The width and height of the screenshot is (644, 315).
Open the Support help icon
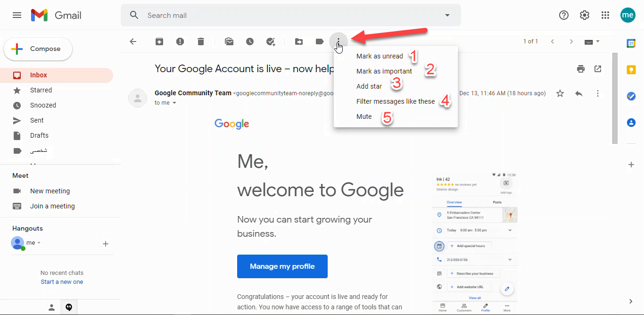point(564,15)
